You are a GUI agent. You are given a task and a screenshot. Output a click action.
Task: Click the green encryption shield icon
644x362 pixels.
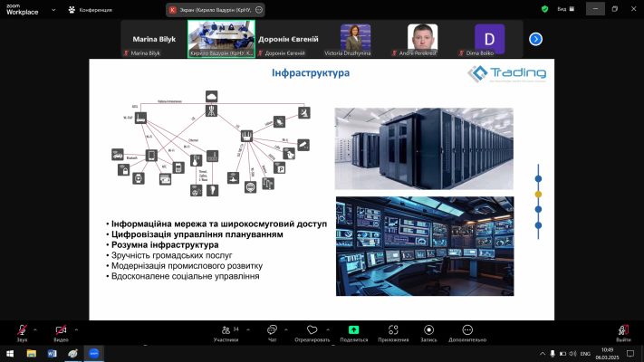pyautogui.click(x=544, y=9)
